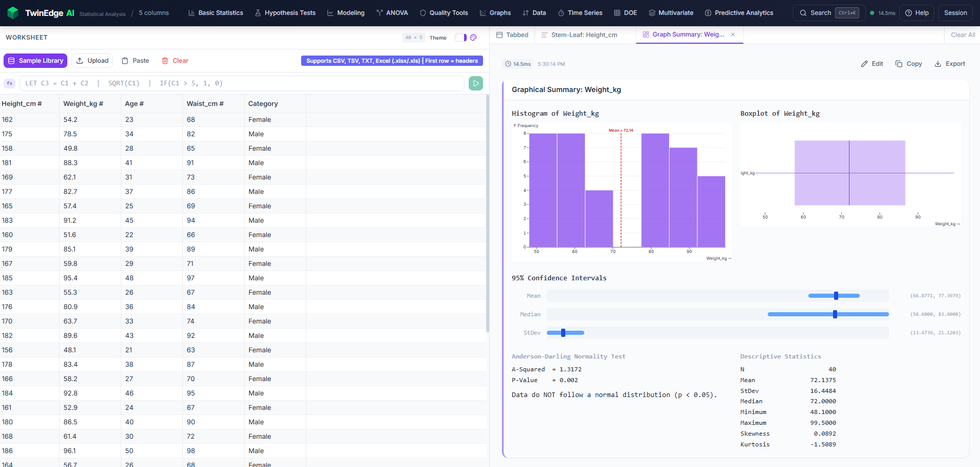Click Clear All output results
980x467 pixels.
pyautogui.click(x=963, y=35)
